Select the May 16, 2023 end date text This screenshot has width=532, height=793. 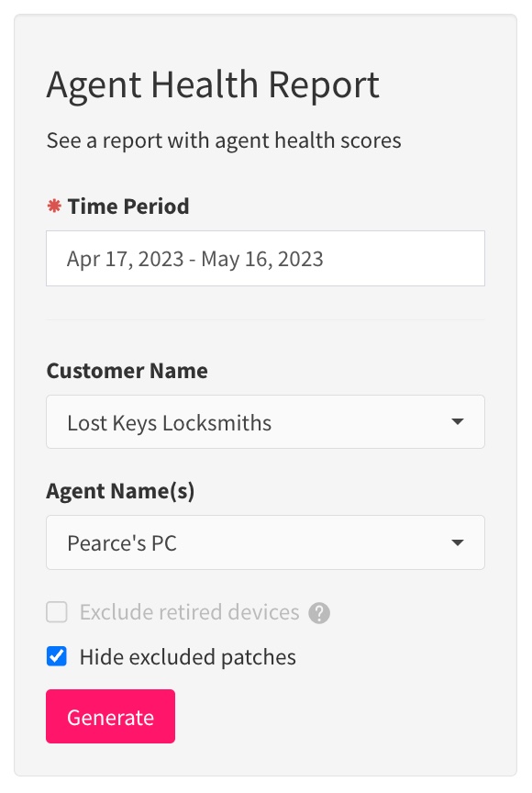262,259
